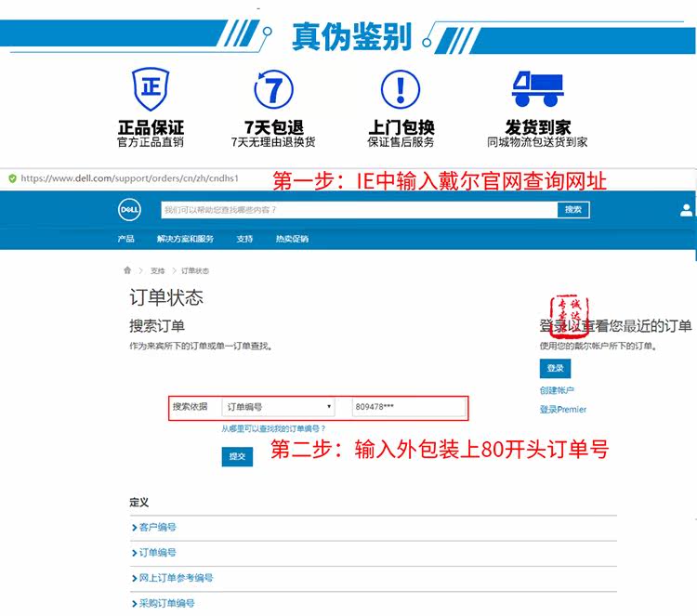
Task: Click the 提交 submit button
Action: [237, 456]
